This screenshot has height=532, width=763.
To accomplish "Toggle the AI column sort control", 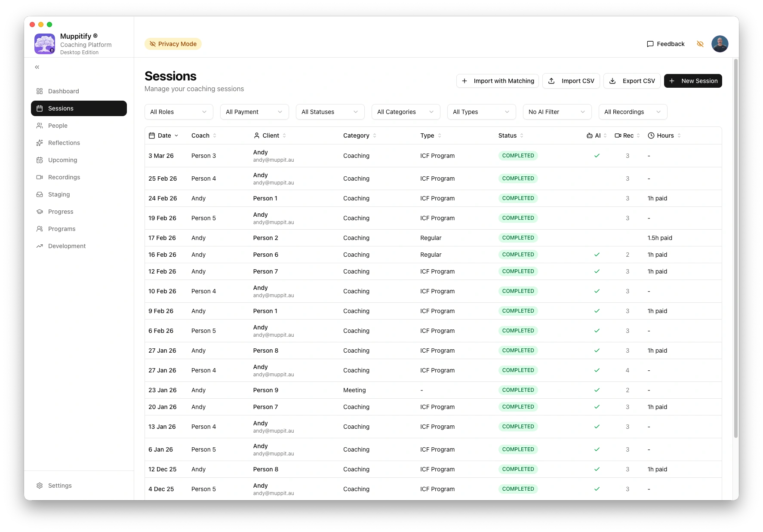I will (x=605, y=135).
